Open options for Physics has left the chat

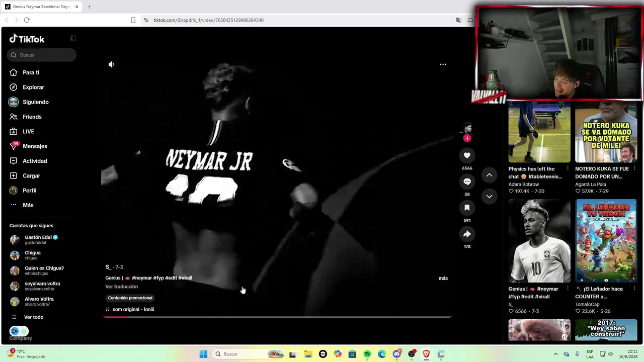pos(568,168)
